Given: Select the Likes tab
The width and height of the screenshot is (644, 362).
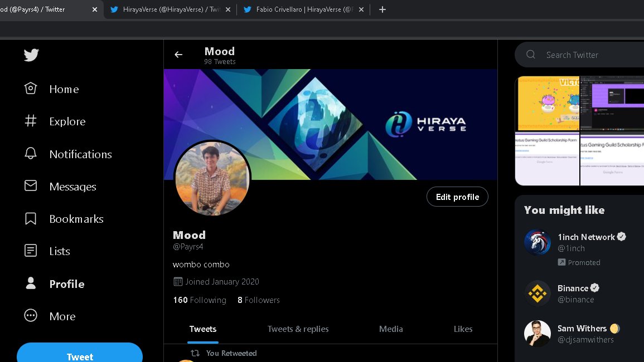Looking at the screenshot, I should click(x=463, y=329).
